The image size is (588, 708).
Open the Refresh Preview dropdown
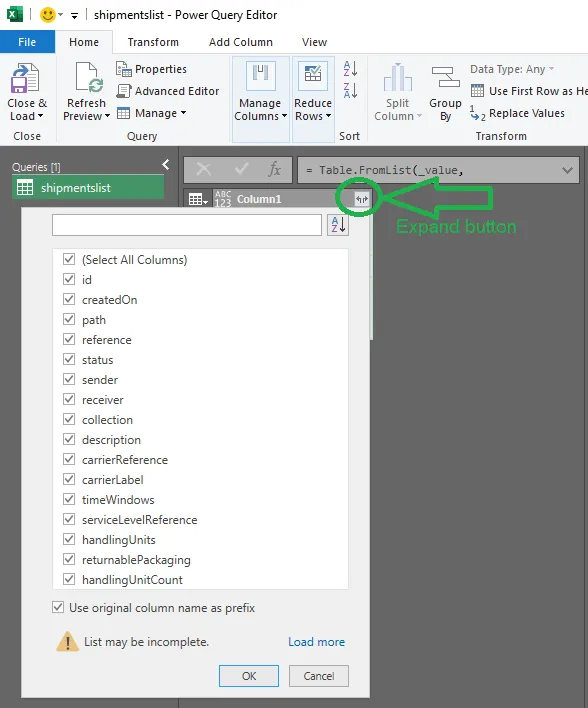click(x=107, y=116)
